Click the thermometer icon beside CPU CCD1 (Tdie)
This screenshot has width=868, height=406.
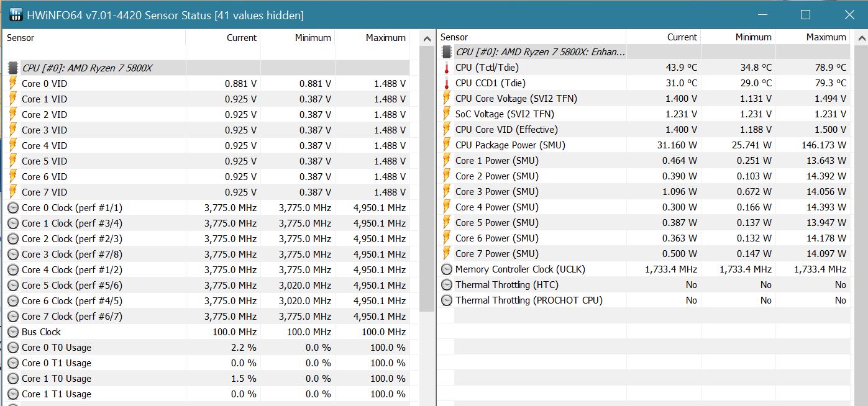click(447, 83)
